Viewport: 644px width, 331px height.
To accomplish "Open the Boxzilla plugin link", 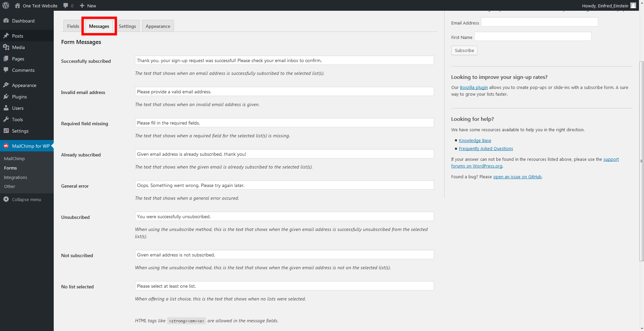I will (474, 87).
